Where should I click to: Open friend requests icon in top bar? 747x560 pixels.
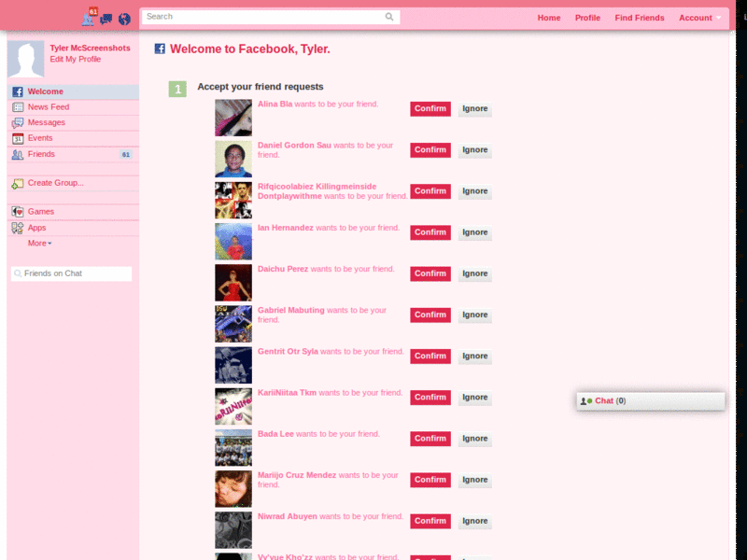[88, 19]
